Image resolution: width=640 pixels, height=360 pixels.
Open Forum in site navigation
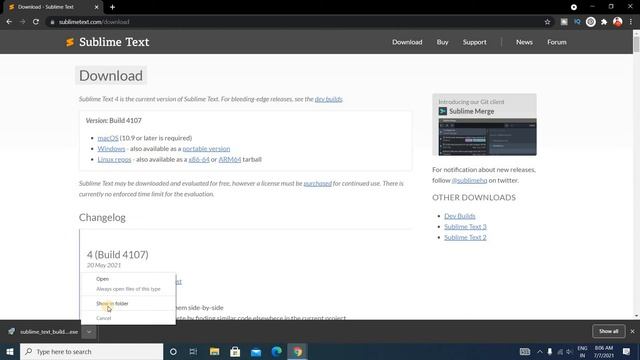pyautogui.click(x=557, y=42)
